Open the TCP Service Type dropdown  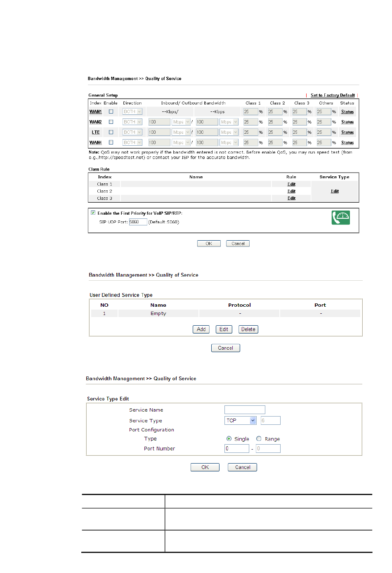click(241, 420)
